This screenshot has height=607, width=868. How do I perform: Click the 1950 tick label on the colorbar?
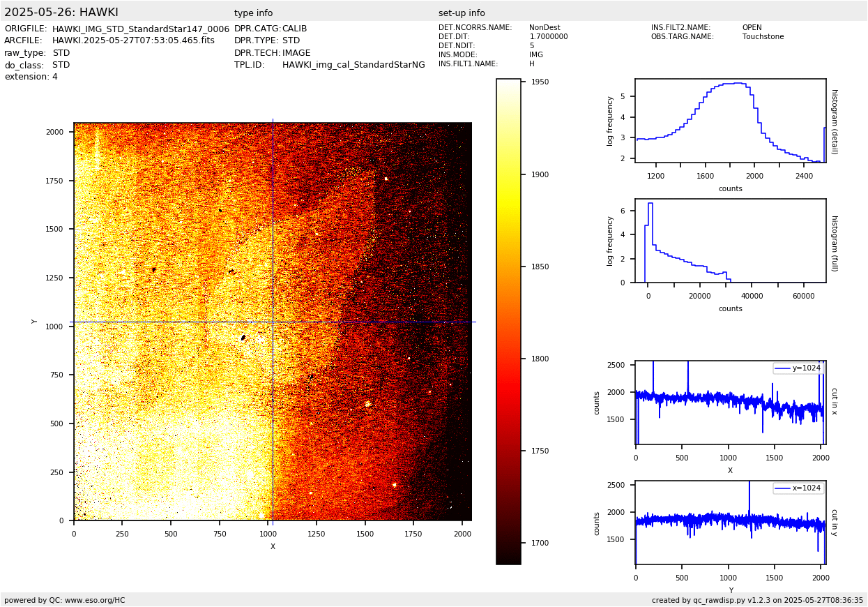[540, 82]
